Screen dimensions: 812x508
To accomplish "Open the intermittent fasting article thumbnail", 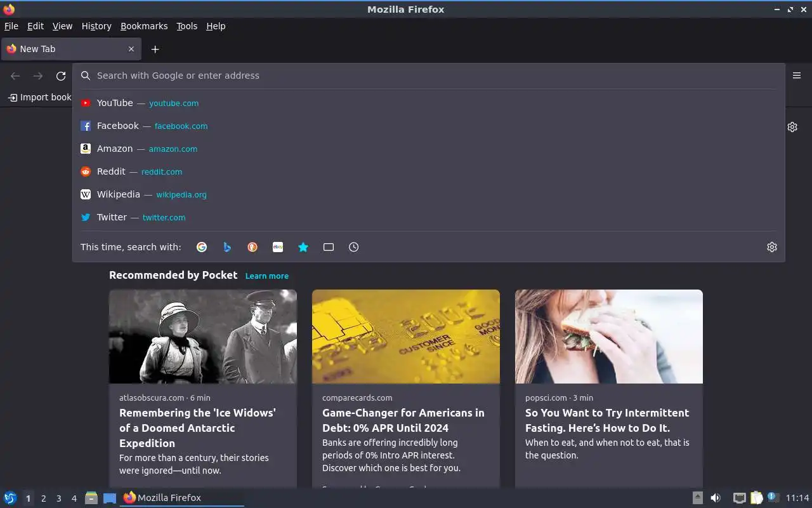I will click(x=609, y=337).
